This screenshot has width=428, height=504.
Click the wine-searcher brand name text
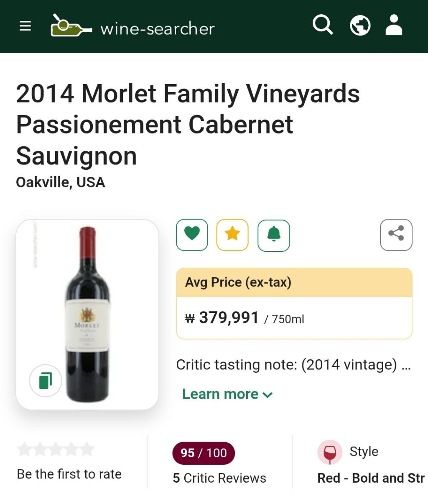[158, 29]
